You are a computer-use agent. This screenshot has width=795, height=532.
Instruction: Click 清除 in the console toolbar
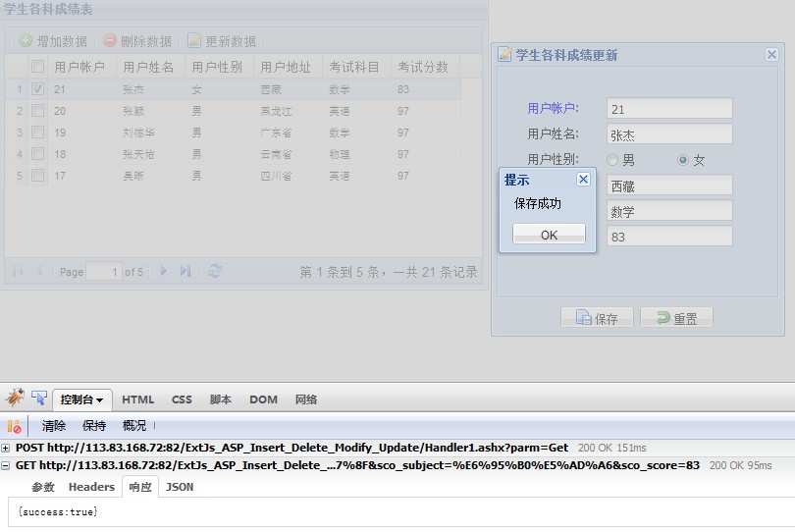[54, 425]
